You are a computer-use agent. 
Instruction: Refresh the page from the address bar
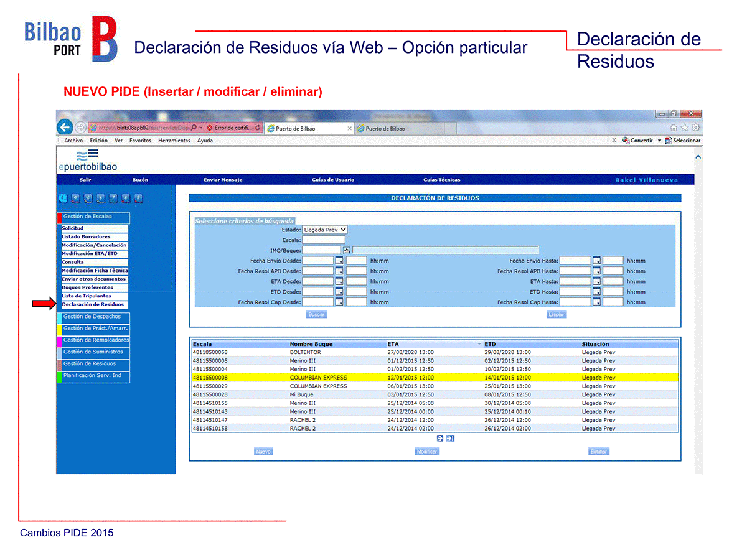(x=258, y=128)
